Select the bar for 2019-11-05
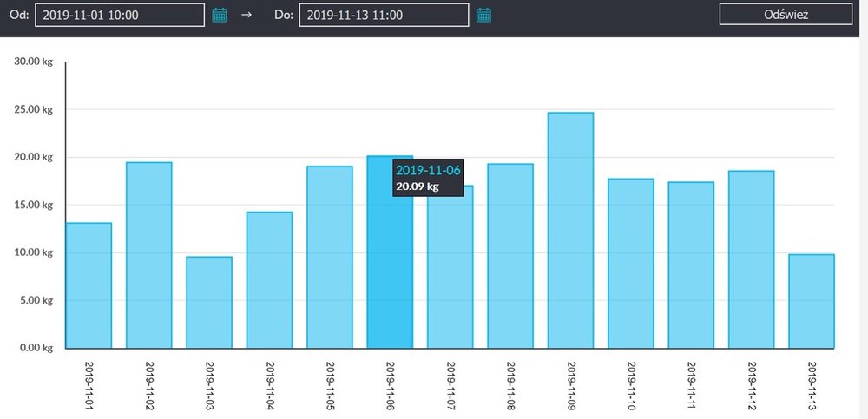The image size is (868, 419). point(330,258)
